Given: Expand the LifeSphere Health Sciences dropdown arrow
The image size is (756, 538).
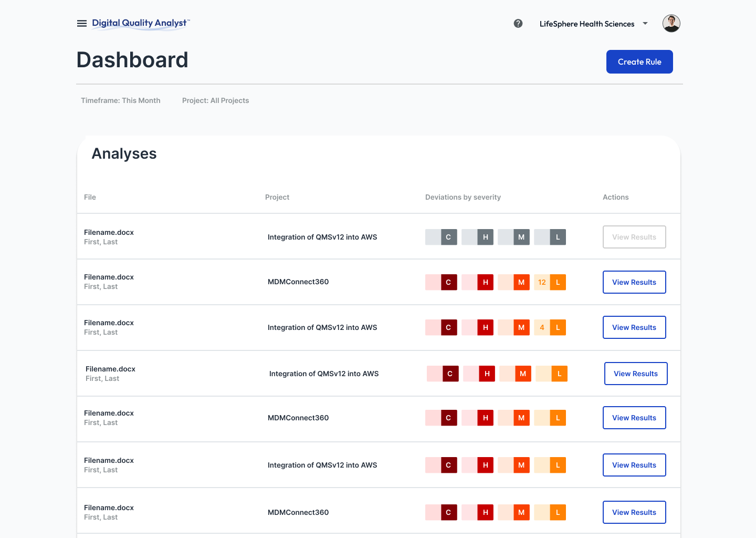Looking at the screenshot, I should [645, 24].
